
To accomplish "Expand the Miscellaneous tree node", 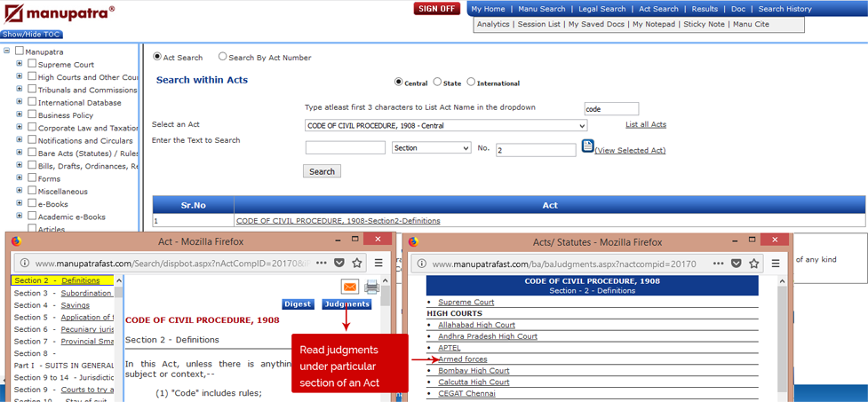I will [x=20, y=190].
